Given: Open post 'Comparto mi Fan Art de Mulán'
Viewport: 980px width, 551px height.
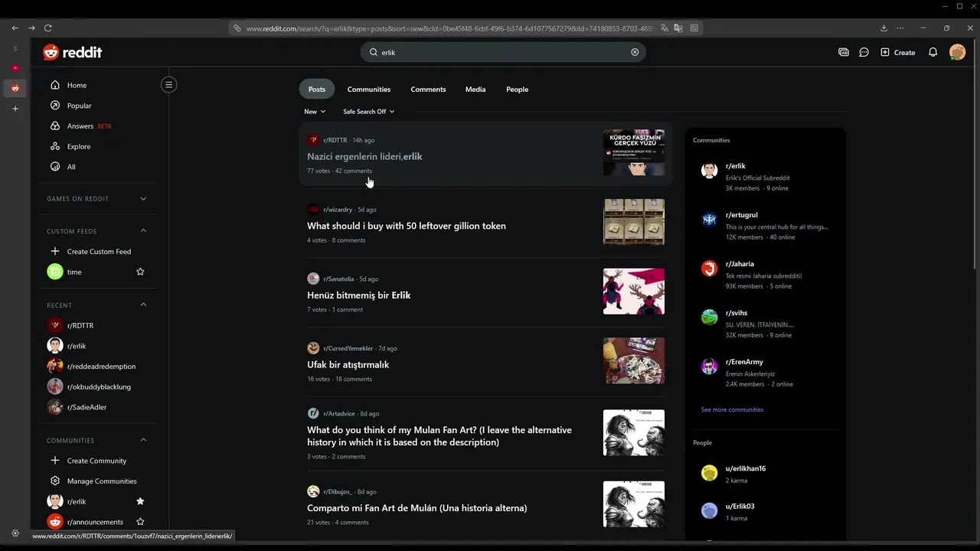Looking at the screenshot, I should [417, 508].
